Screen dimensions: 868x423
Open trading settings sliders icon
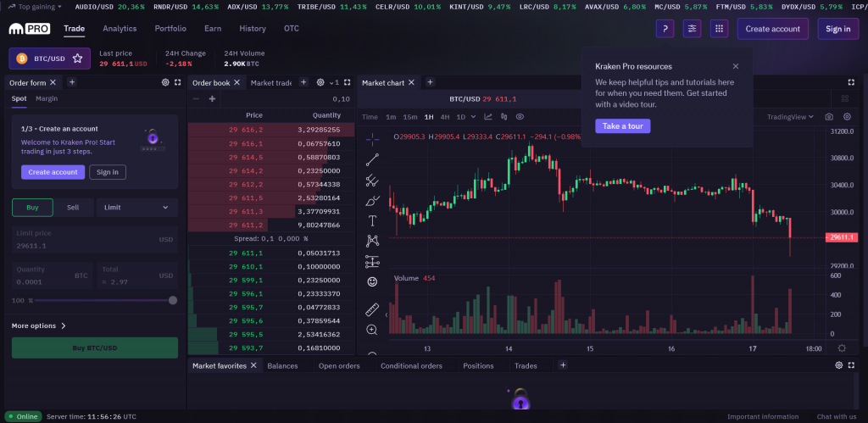point(692,29)
